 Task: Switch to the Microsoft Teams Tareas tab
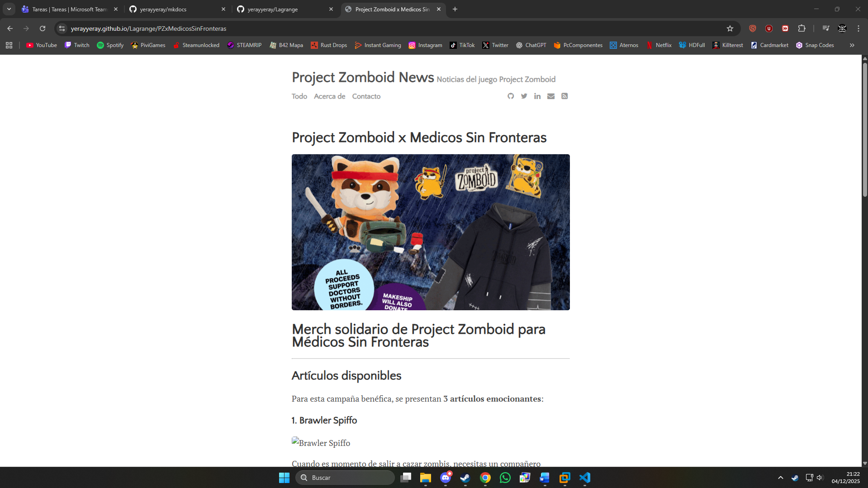pyautogui.click(x=69, y=9)
